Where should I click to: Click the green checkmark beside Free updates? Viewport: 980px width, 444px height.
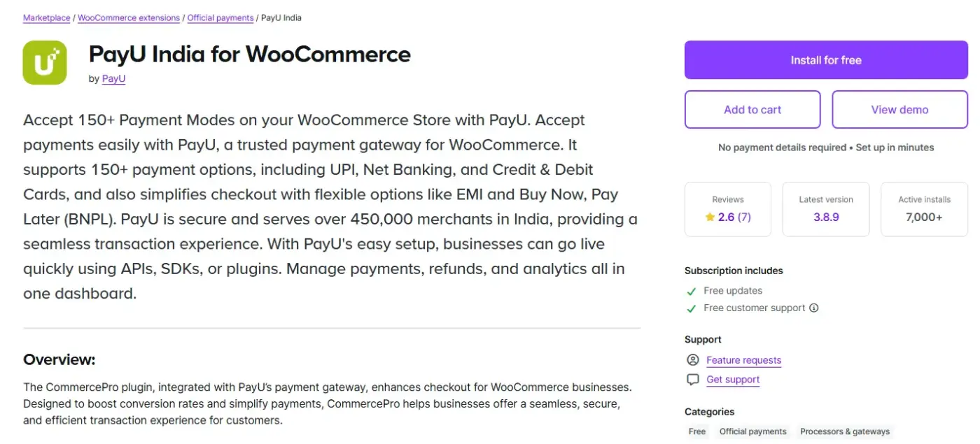pyautogui.click(x=692, y=291)
